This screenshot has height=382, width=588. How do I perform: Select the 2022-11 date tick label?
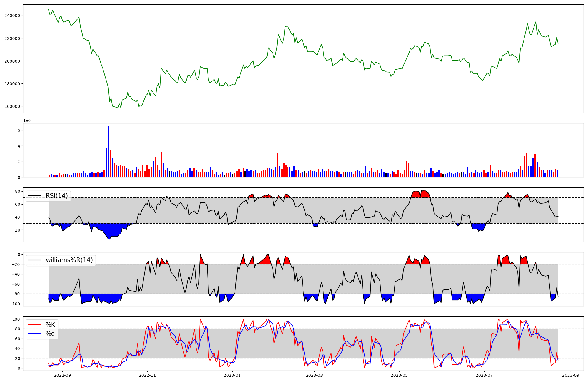(147, 375)
